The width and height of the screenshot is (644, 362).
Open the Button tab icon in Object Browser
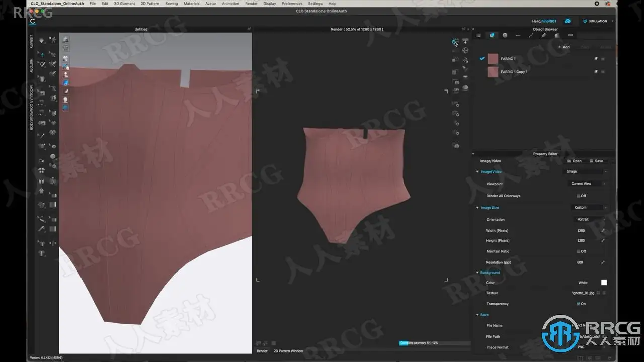click(505, 35)
